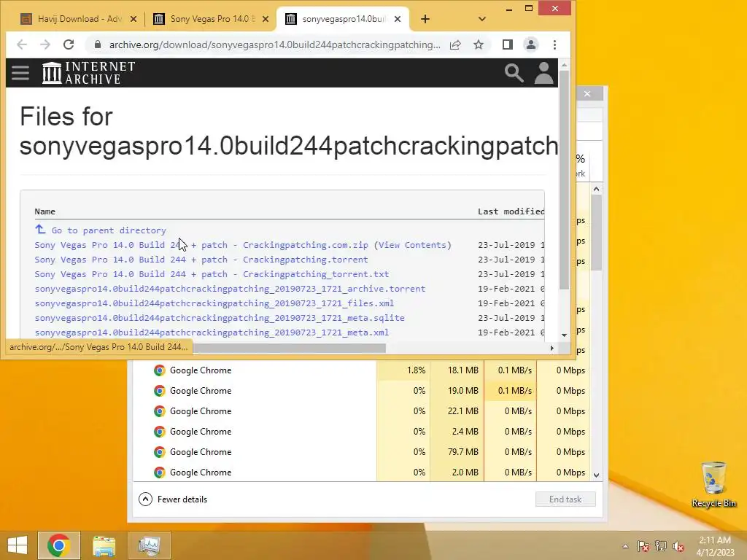Open the 1721_meta.sqlite link
The height and width of the screenshot is (560, 747).
coord(220,318)
